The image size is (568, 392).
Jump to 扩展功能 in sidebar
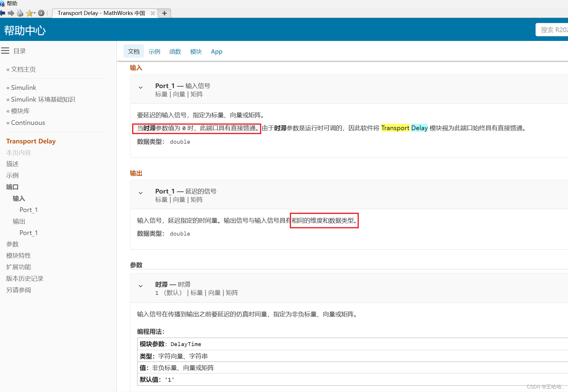pyautogui.click(x=19, y=267)
